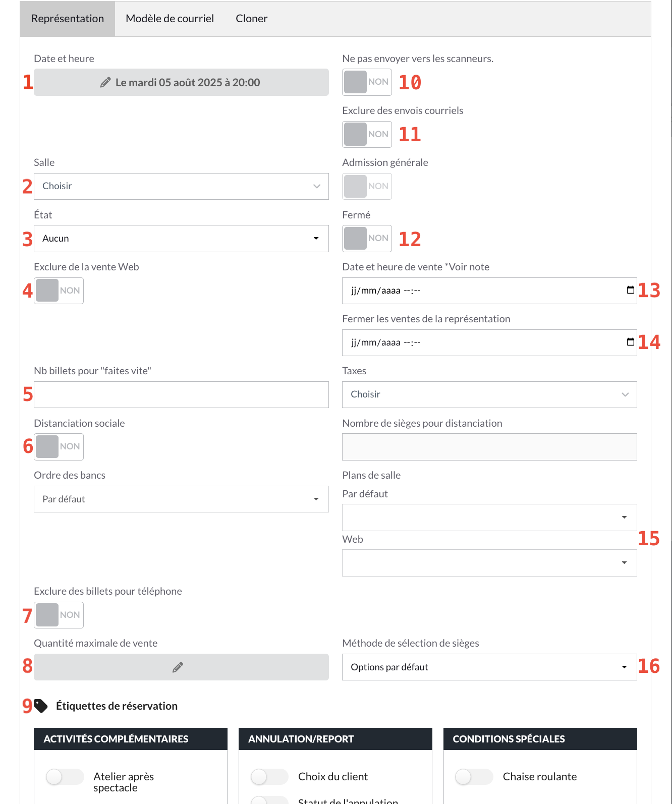672x804 pixels.
Task: Turn on Distanciation sociale toggle
Action: pos(59,447)
